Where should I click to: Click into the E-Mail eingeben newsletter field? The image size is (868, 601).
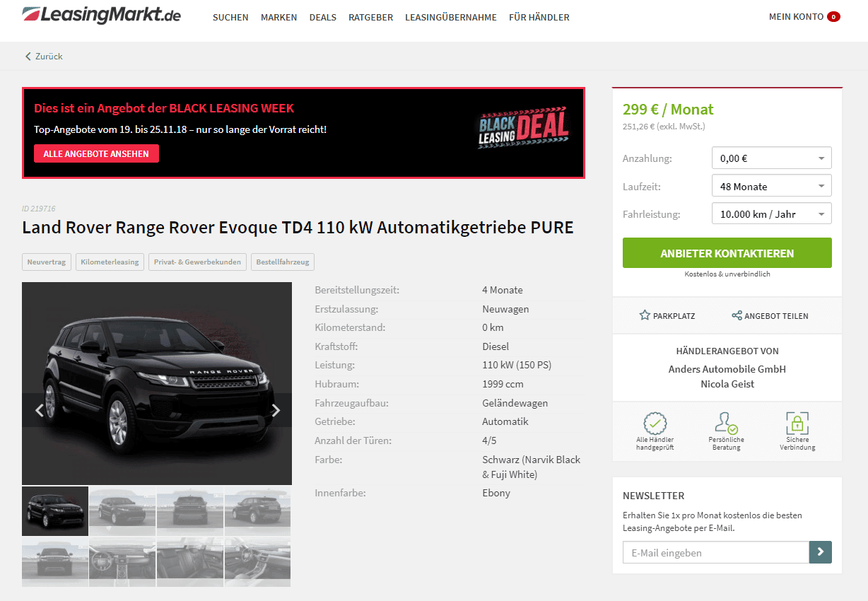click(x=716, y=552)
